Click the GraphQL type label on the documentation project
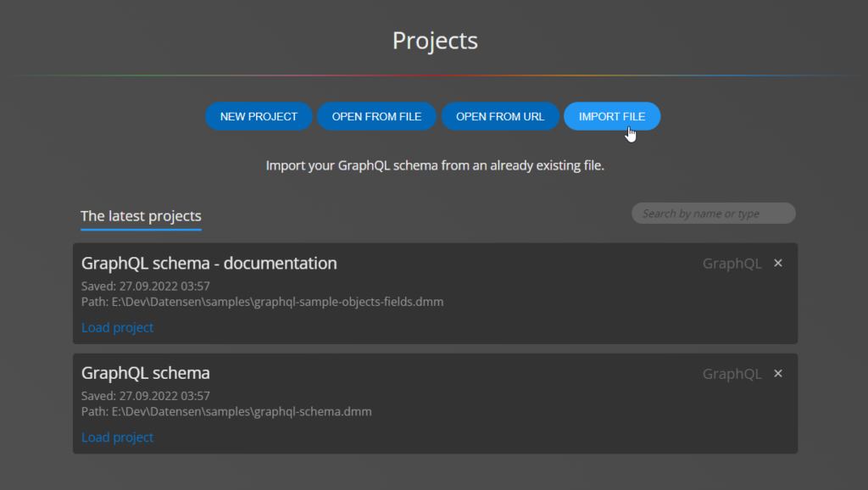This screenshot has height=490, width=868. click(x=732, y=263)
